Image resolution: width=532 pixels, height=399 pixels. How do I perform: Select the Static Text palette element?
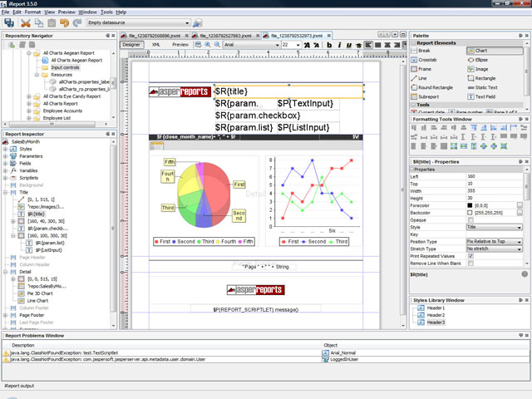tap(482, 87)
